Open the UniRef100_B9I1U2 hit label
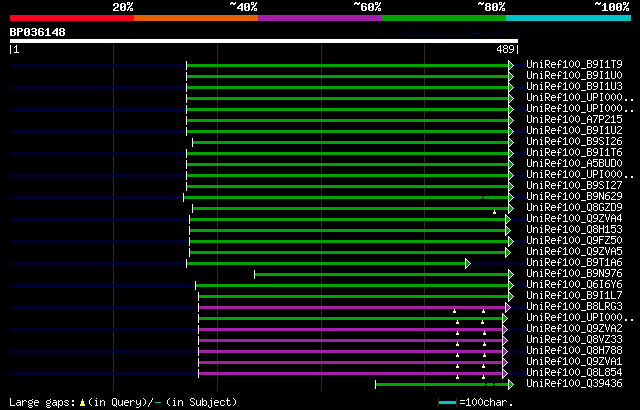Image resolution: width=640 pixels, height=410 pixels. click(x=574, y=131)
